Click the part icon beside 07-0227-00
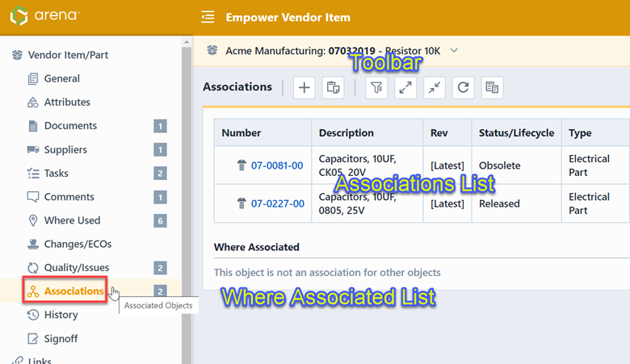This screenshot has width=630, height=364. coord(241,203)
